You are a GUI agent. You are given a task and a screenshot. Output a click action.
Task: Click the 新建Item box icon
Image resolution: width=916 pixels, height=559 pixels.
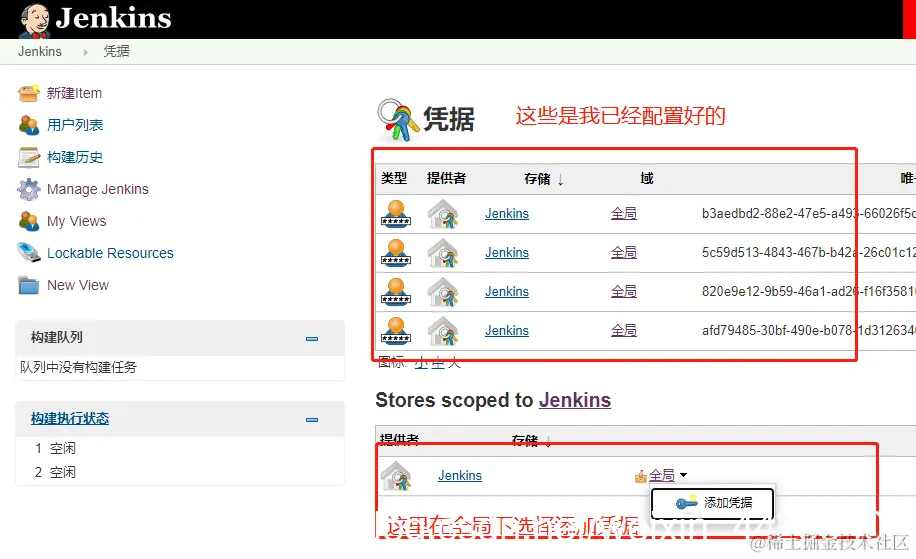(x=29, y=93)
